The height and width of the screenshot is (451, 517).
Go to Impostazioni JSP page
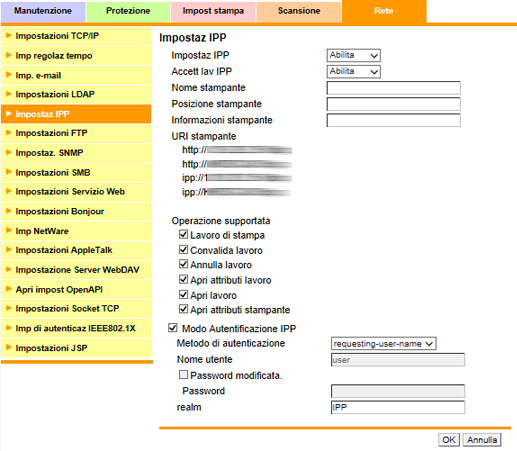(x=76, y=348)
